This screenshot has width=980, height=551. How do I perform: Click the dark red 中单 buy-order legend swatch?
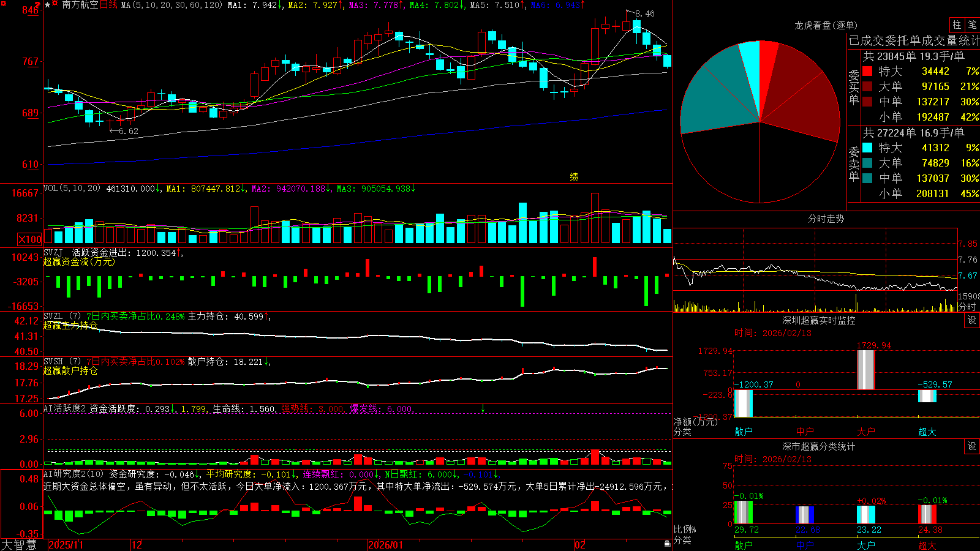pyautogui.click(x=867, y=102)
